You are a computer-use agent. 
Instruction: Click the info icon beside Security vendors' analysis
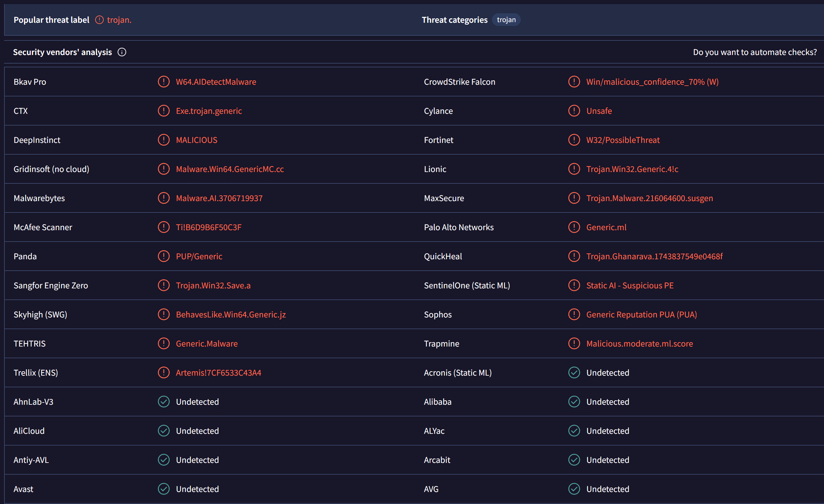pyautogui.click(x=122, y=52)
